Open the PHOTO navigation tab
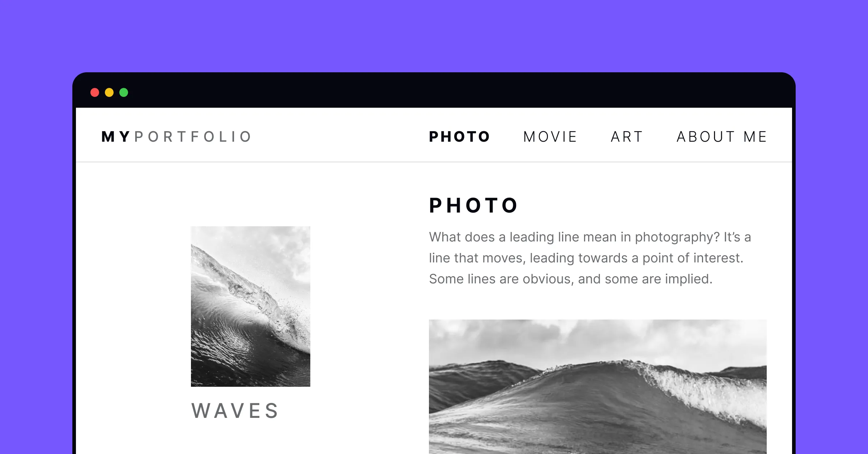The width and height of the screenshot is (868, 454). pyautogui.click(x=459, y=137)
